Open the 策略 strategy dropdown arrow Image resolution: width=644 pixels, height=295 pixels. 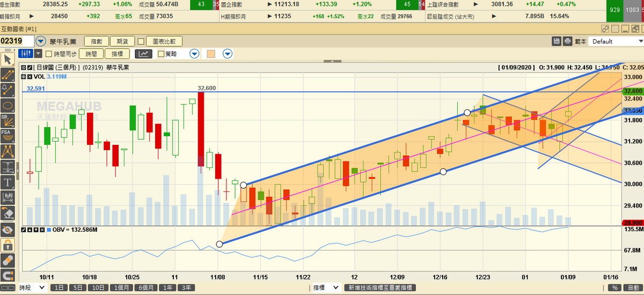(x=194, y=54)
